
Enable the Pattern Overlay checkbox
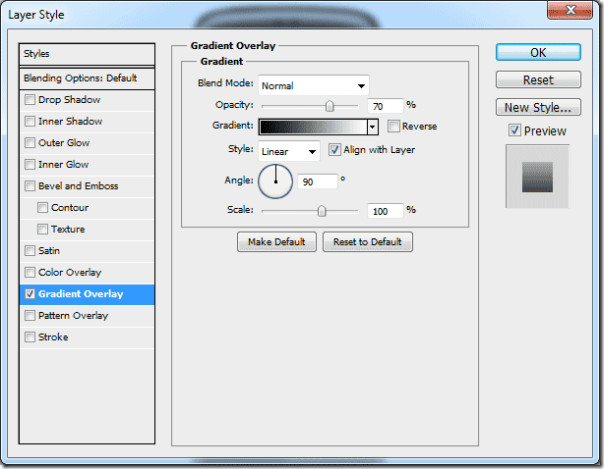tap(30, 315)
